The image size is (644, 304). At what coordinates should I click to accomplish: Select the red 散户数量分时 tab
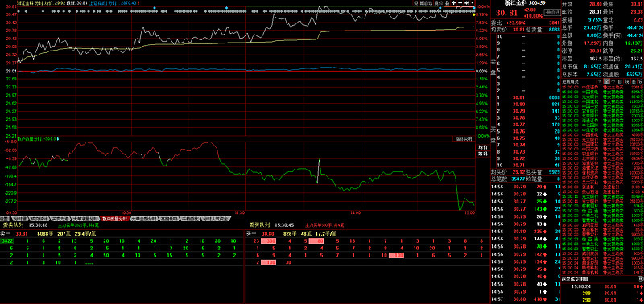tap(115, 219)
